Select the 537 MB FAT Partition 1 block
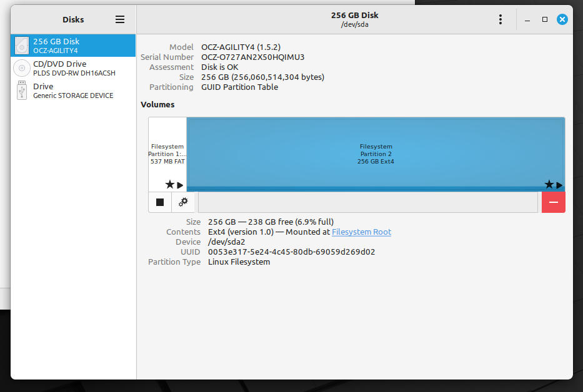 (167, 150)
